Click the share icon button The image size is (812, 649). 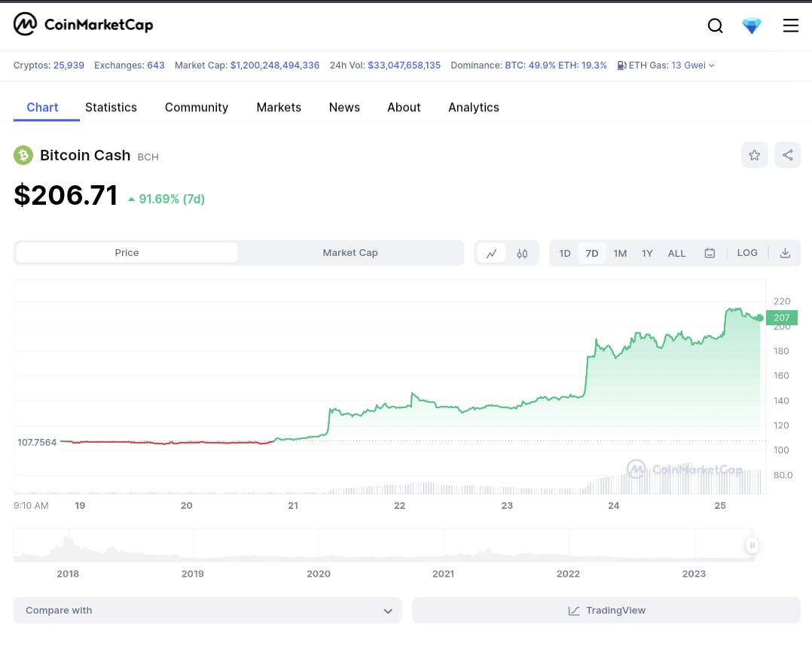[x=787, y=155]
